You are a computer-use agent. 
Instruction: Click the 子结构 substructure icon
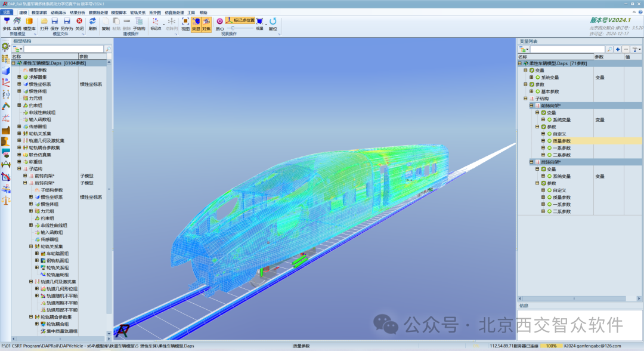point(139,24)
